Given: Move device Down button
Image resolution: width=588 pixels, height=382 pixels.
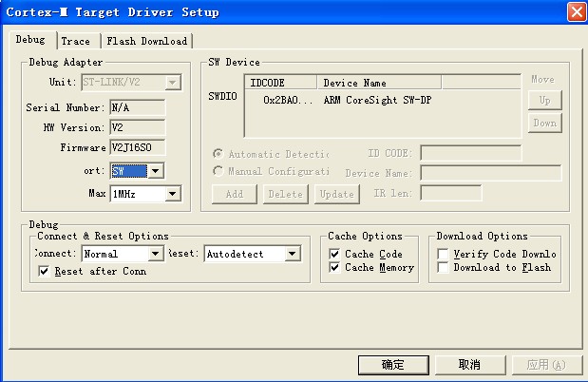Looking at the screenshot, I should click(545, 124).
